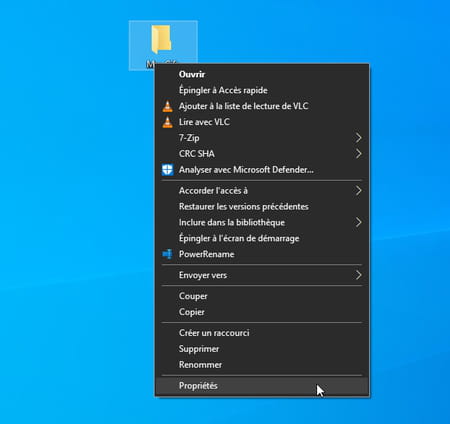Select Renommer in the context menu
Viewport: 450px width, 424px height.
(x=262, y=365)
